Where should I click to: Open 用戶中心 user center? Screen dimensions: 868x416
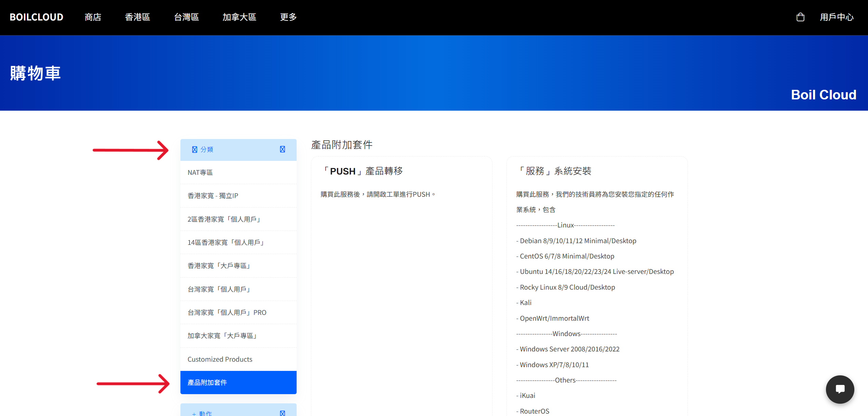click(x=837, y=17)
